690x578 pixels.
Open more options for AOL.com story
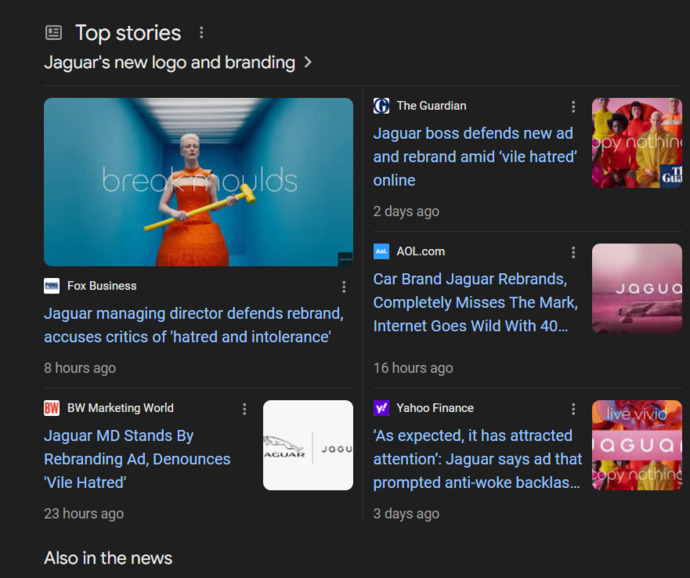[573, 252]
